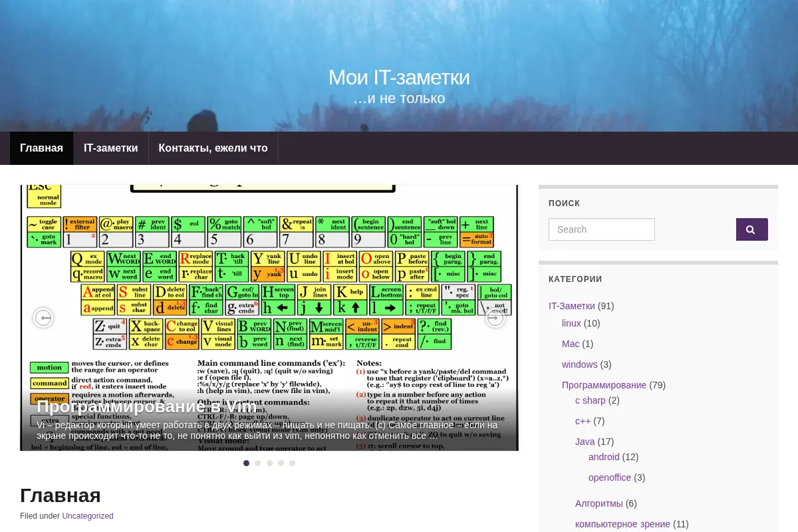Open the Программирование в Vim slide title
Image resolution: width=798 pixels, height=532 pixels.
tap(146, 406)
